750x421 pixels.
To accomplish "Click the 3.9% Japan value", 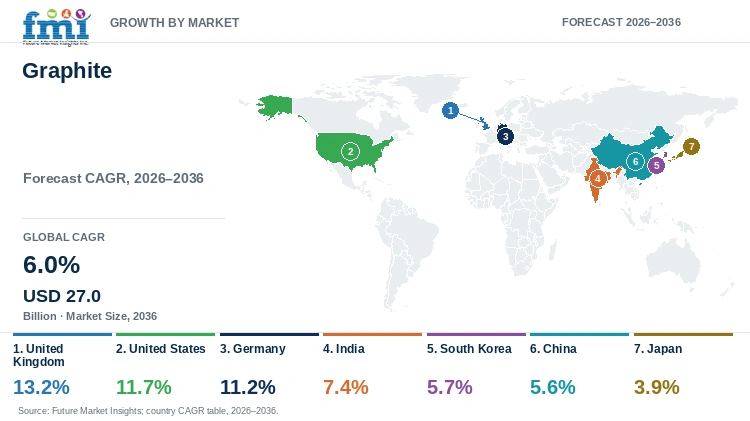I will pos(657,387).
